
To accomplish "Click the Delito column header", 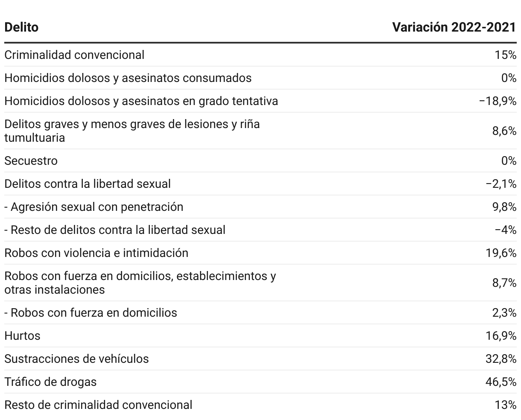I will click(x=21, y=27).
